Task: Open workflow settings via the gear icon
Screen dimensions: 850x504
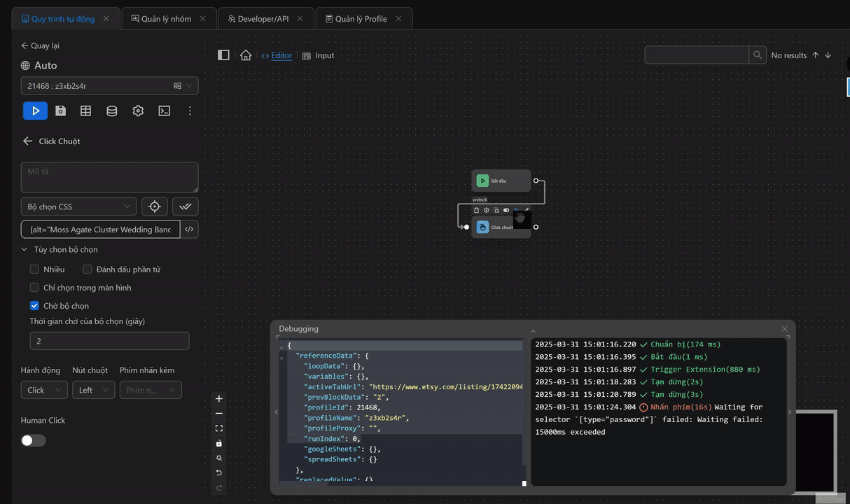Action: point(138,111)
